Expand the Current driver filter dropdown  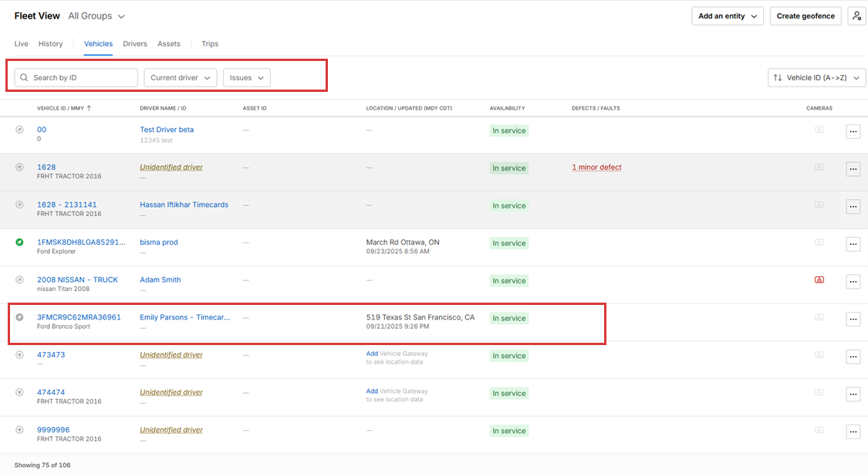coord(180,78)
